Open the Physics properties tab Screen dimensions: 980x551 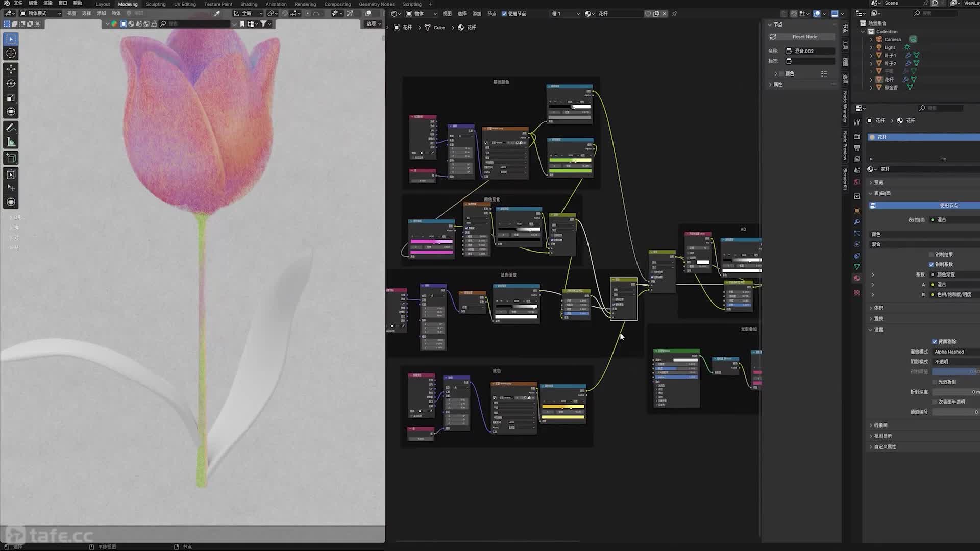click(857, 244)
